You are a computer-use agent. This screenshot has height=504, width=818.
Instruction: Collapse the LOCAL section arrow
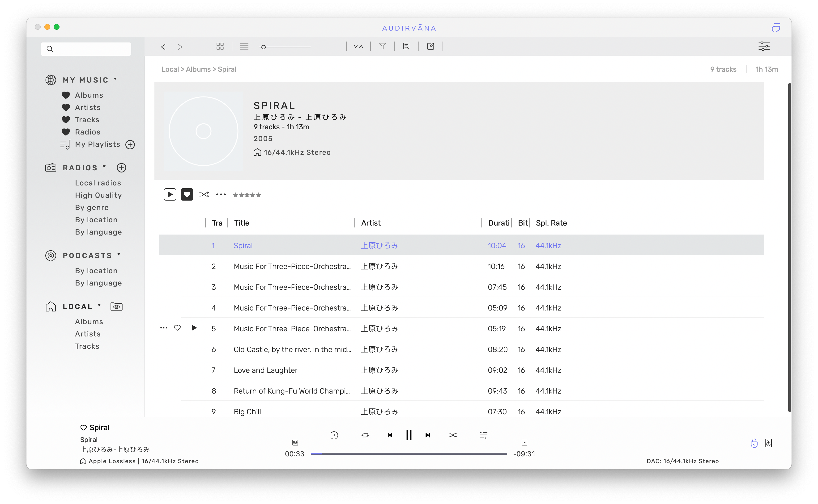(x=99, y=306)
